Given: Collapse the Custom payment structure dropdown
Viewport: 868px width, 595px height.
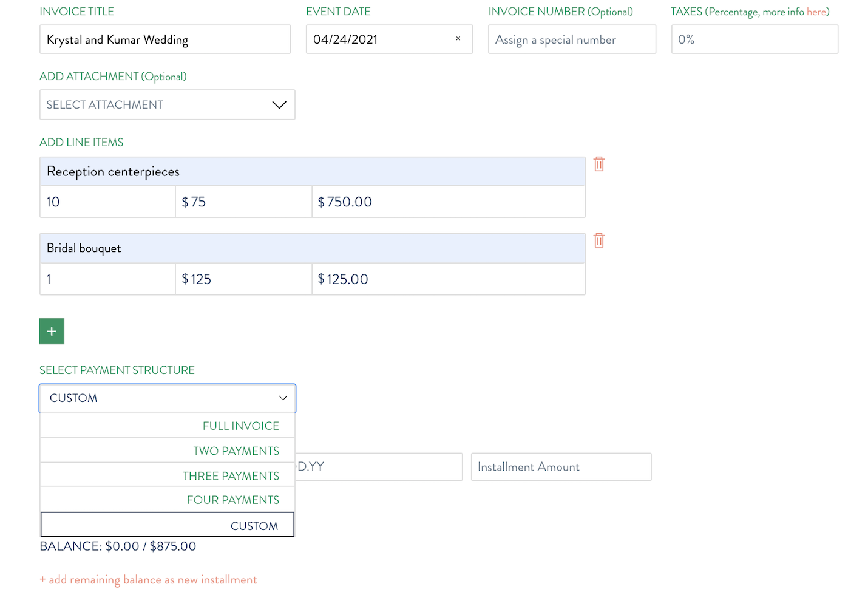Looking at the screenshot, I should [x=168, y=398].
